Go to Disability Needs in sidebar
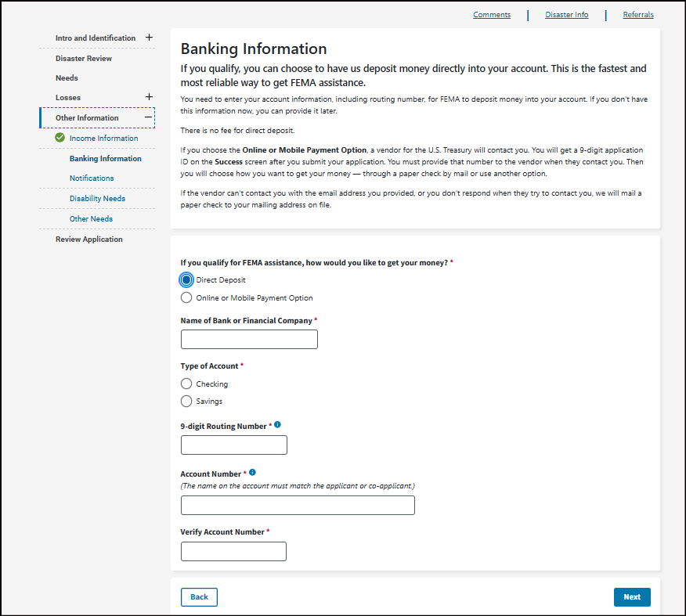686x616 pixels. (97, 199)
